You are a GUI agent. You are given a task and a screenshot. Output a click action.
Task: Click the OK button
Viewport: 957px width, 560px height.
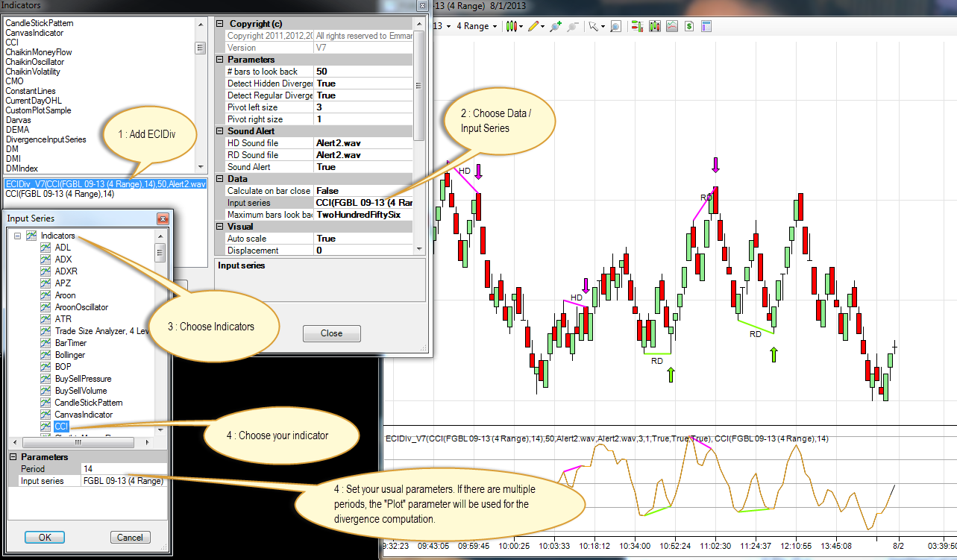pos(44,537)
